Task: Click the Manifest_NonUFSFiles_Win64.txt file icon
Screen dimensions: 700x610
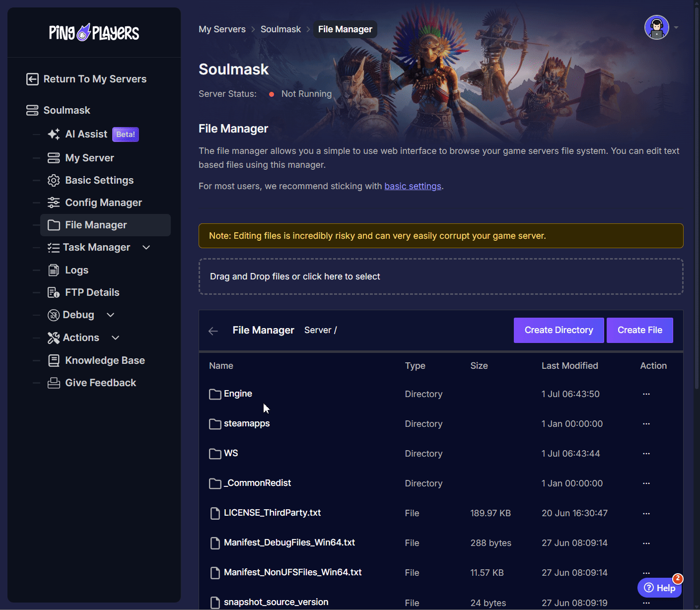Action: [x=215, y=573]
